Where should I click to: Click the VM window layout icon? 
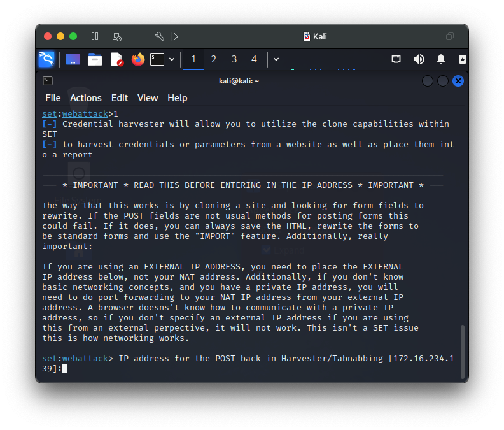(x=450, y=36)
